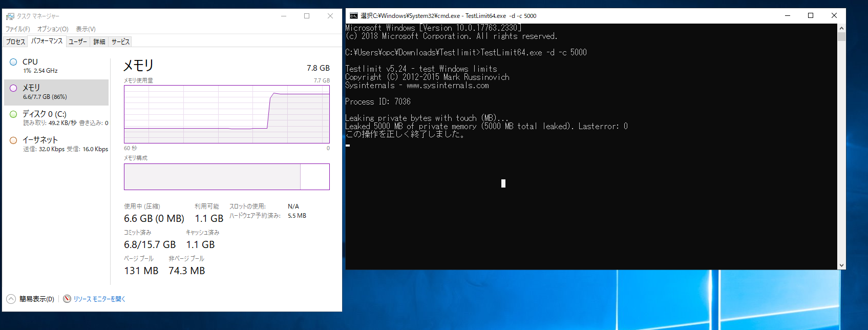Select the メモリ performance item
The width and height of the screenshot is (868, 330).
click(x=56, y=92)
